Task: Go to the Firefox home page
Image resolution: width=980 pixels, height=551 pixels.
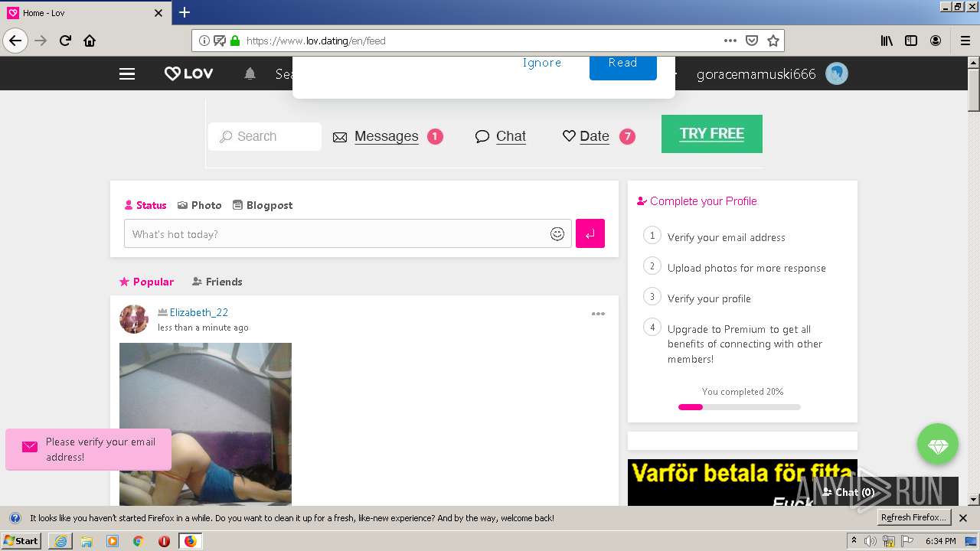Action: (x=90, y=41)
